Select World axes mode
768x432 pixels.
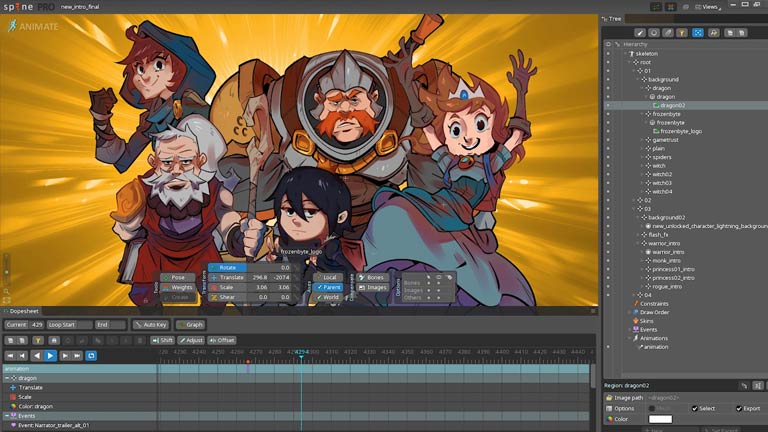click(329, 297)
